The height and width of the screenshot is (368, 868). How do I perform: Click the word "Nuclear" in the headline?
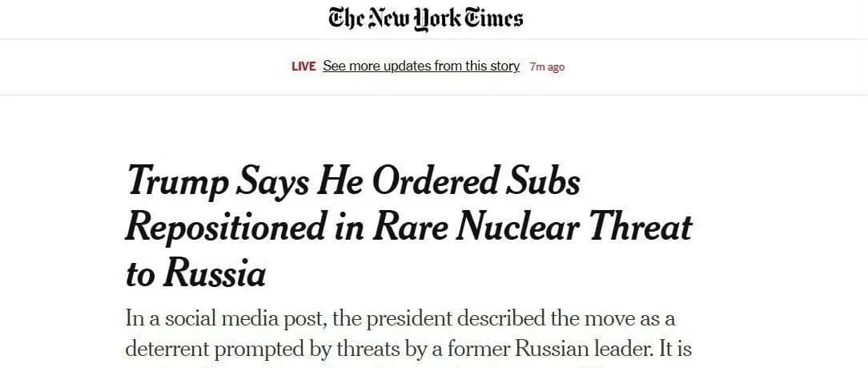[x=511, y=228]
